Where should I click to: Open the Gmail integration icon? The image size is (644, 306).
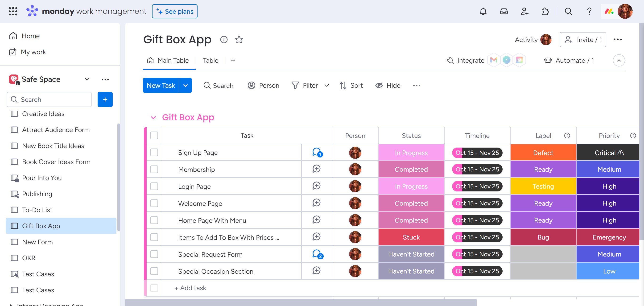pyautogui.click(x=494, y=60)
